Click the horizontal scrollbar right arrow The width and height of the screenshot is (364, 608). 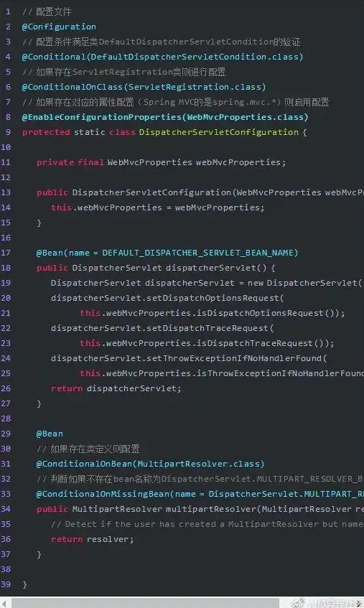pyautogui.click(x=360, y=604)
